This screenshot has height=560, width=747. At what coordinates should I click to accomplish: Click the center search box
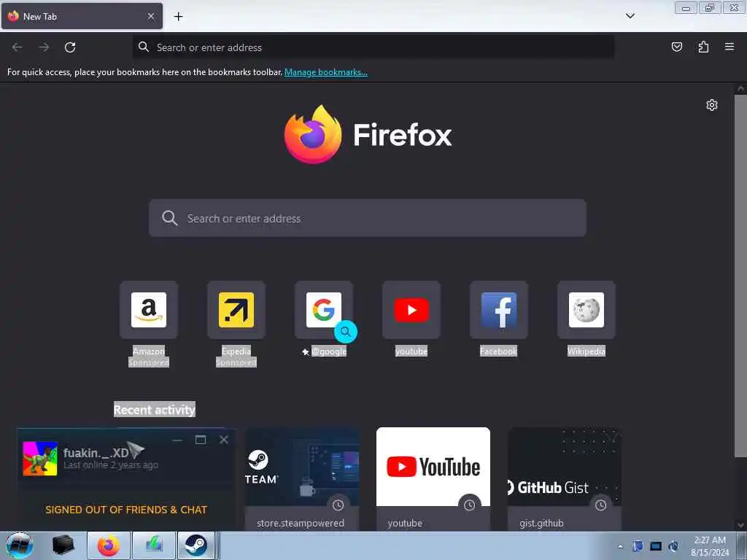[x=368, y=218]
